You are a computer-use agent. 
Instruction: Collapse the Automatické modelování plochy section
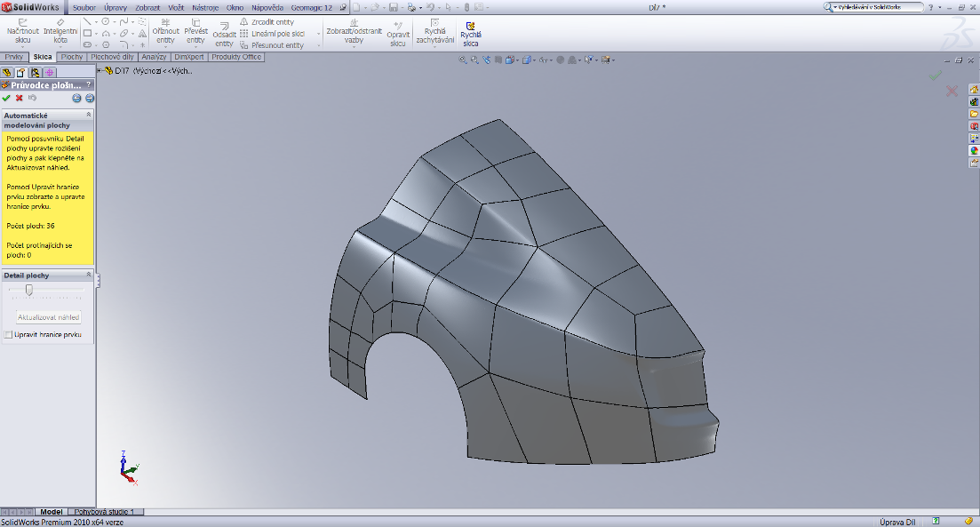pyautogui.click(x=88, y=115)
